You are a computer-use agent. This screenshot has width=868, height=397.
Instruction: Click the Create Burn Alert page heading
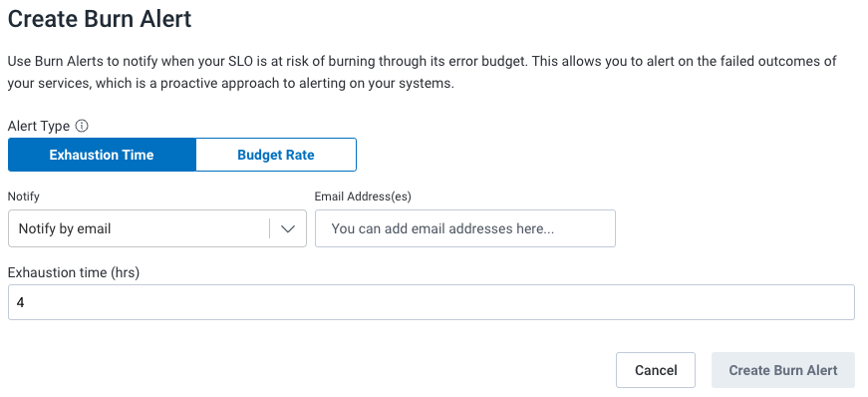[x=100, y=19]
